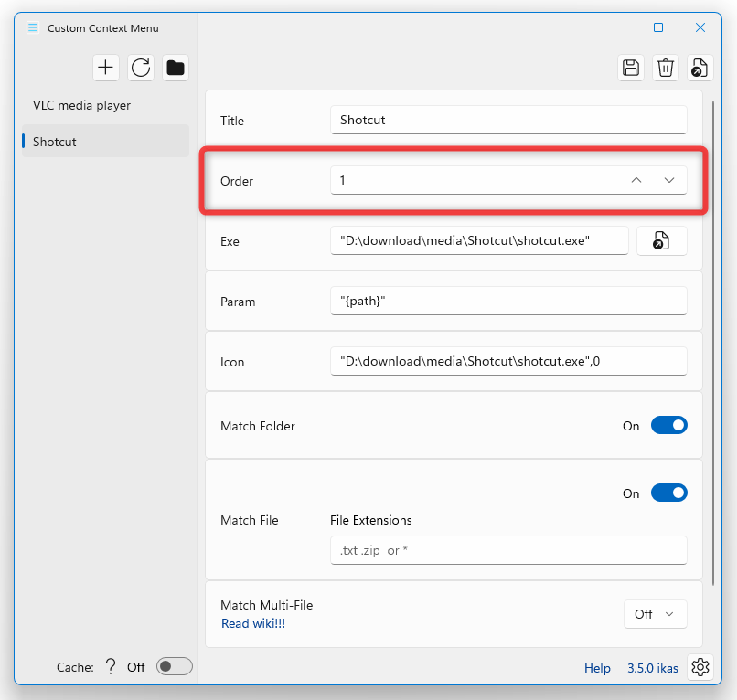Open settings gear icon

pyautogui.click(x=700, y=667)
